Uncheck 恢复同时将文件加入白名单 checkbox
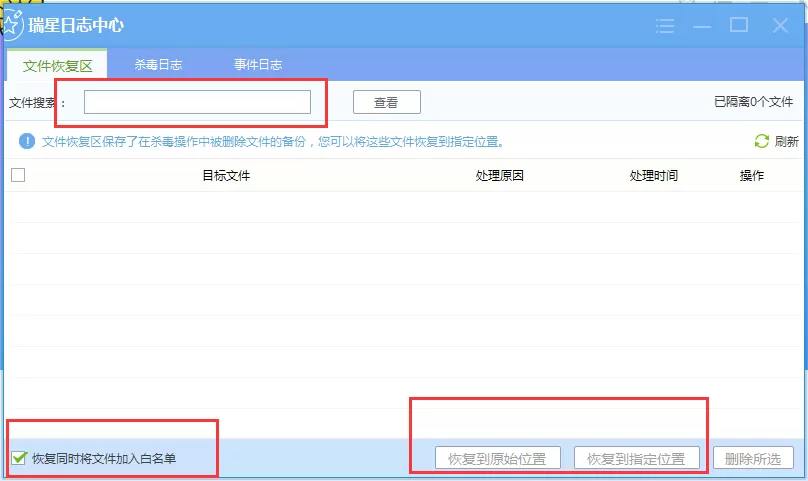This screenshot has width=808, height=481. tap(19, 458)
